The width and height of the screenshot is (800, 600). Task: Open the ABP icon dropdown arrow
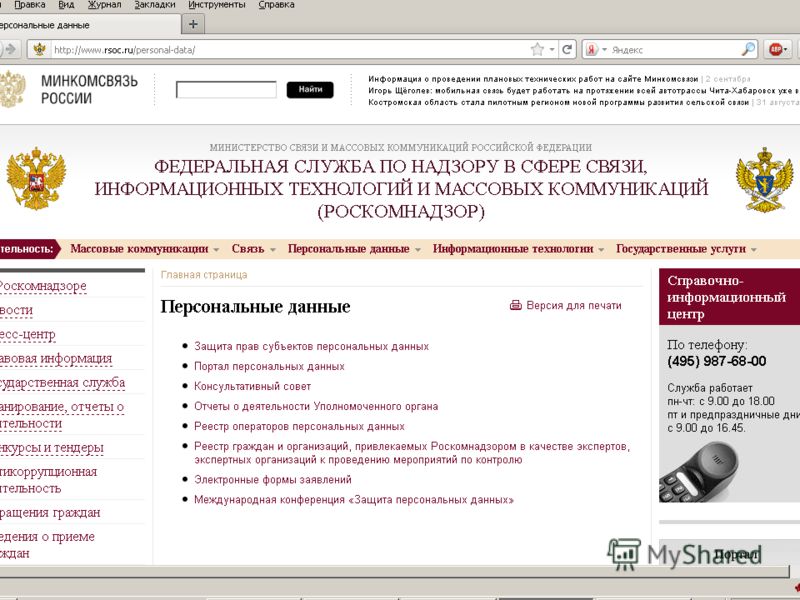coord(786,49)
